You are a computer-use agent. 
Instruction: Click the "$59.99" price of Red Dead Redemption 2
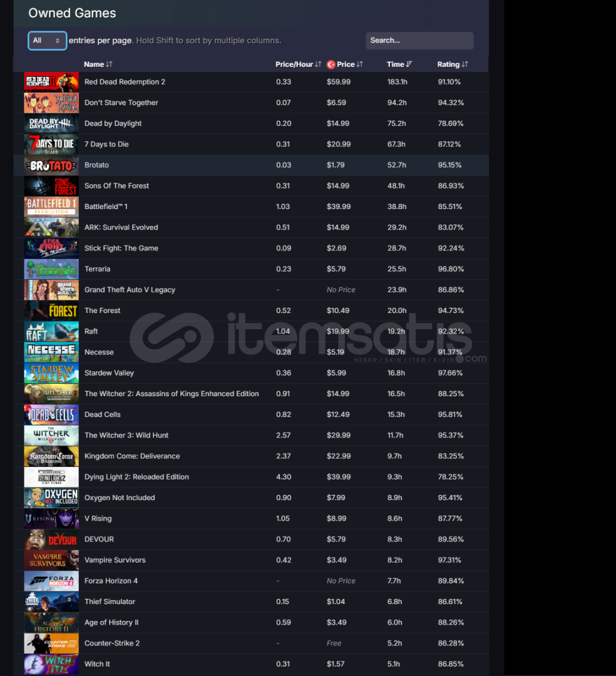pyautogui.click(x=339, y=82)
